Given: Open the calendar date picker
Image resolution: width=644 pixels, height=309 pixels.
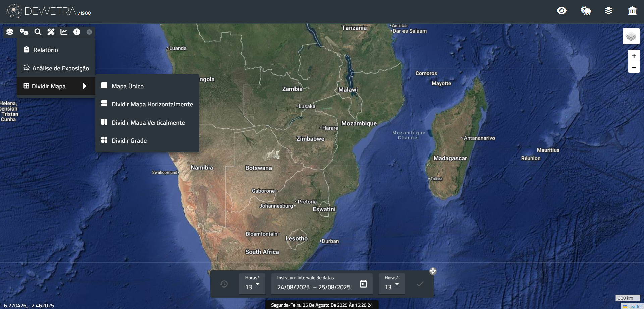Looking at the screenshot, I should coord(363,284).
